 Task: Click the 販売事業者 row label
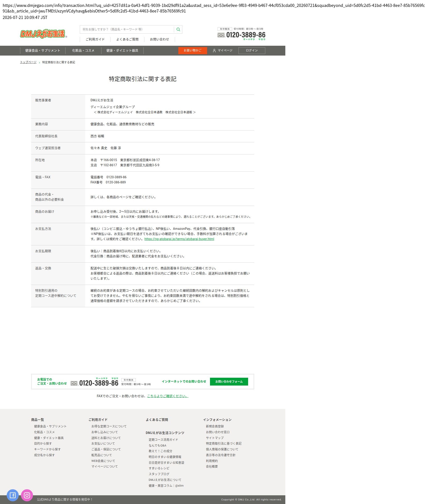coord(43,100)
